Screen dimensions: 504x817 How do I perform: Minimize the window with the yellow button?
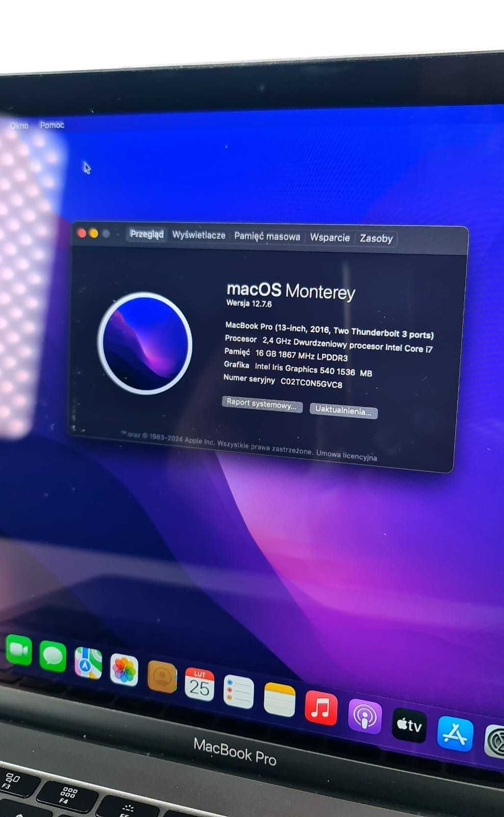tap(94, 233)
